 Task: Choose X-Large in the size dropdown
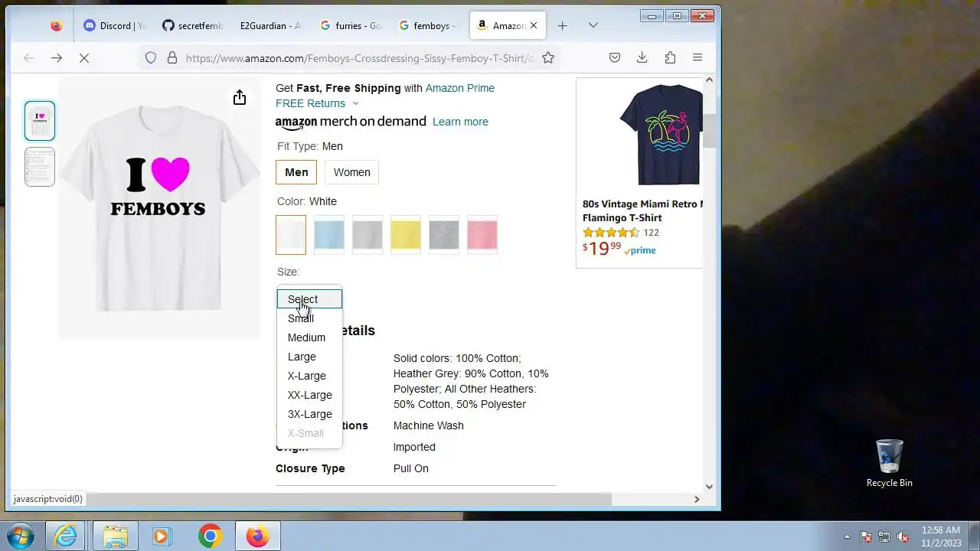click(309, 376)
